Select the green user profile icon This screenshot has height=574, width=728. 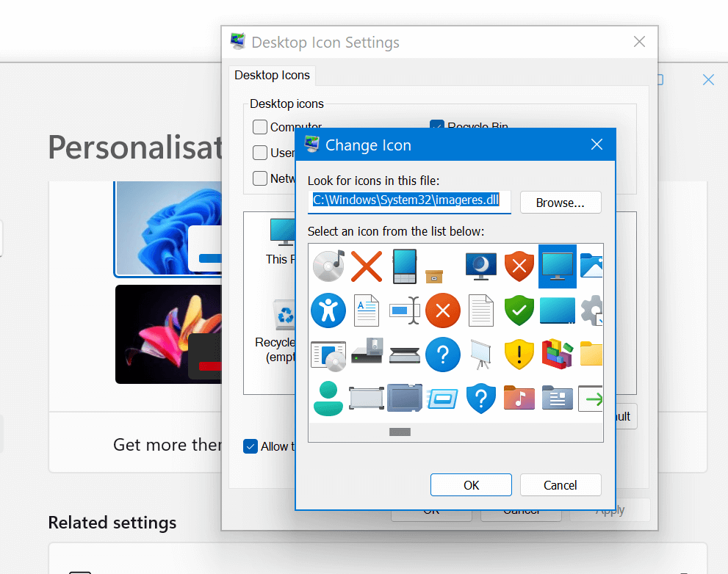click(x=328, y=398)
